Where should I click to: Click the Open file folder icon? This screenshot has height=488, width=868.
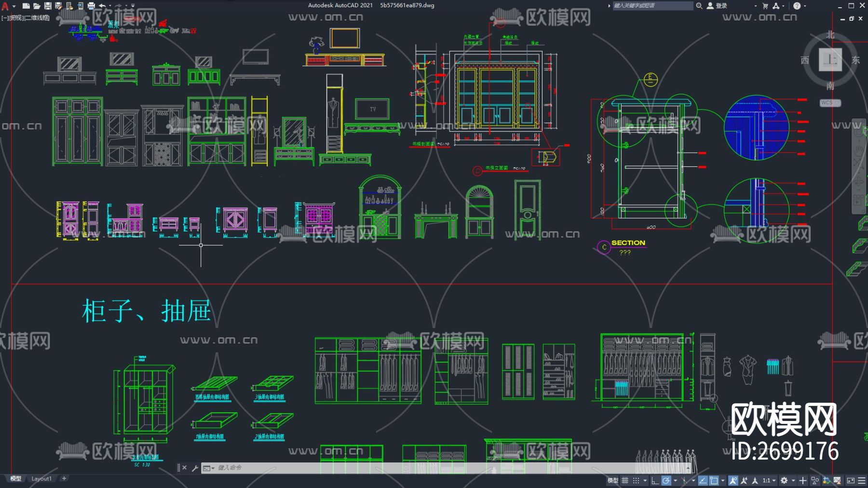click(x=37, y=6)
